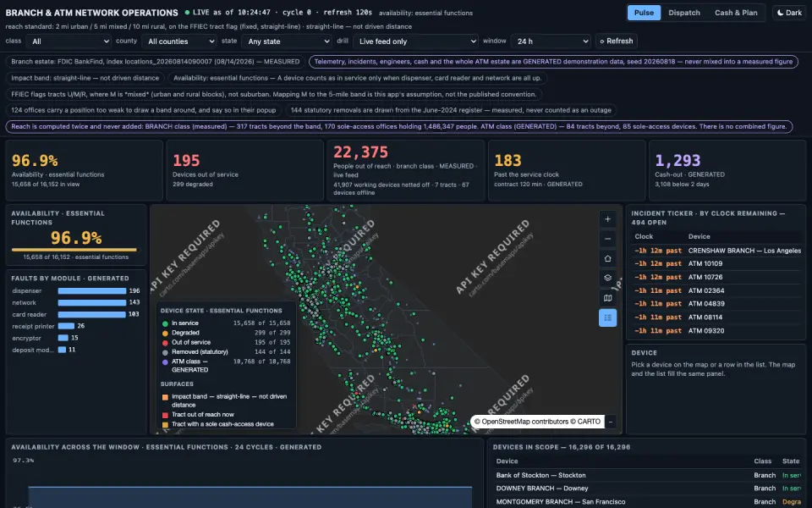Click the Branch estate FDIC BankFind chip
Screen dimensions: 812x508
click(x=156, y=62)
